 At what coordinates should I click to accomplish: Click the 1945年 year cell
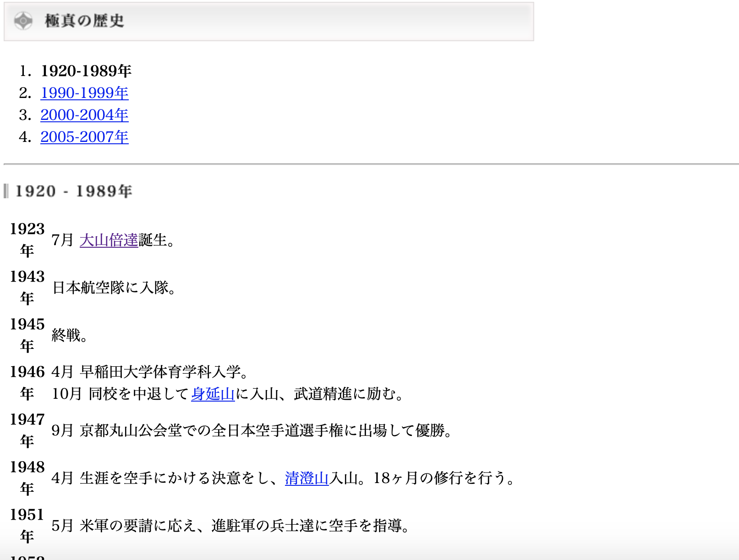[x=27, y=335]
